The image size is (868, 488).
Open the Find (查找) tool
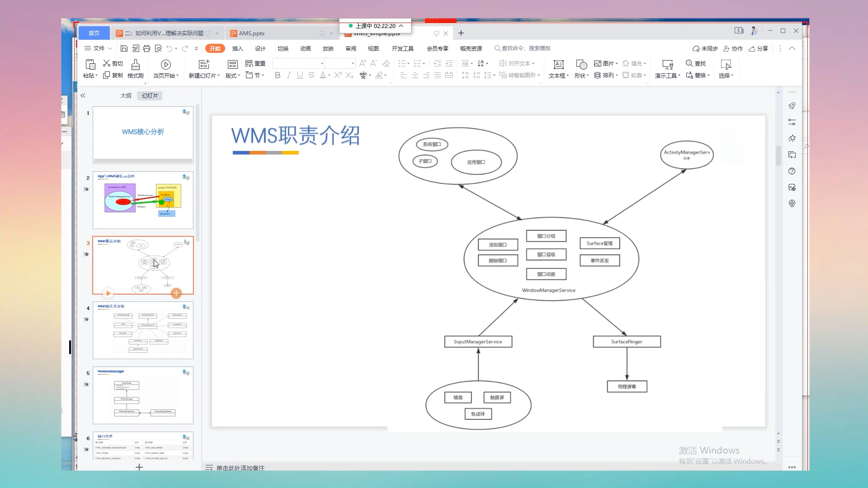[695, 63]
